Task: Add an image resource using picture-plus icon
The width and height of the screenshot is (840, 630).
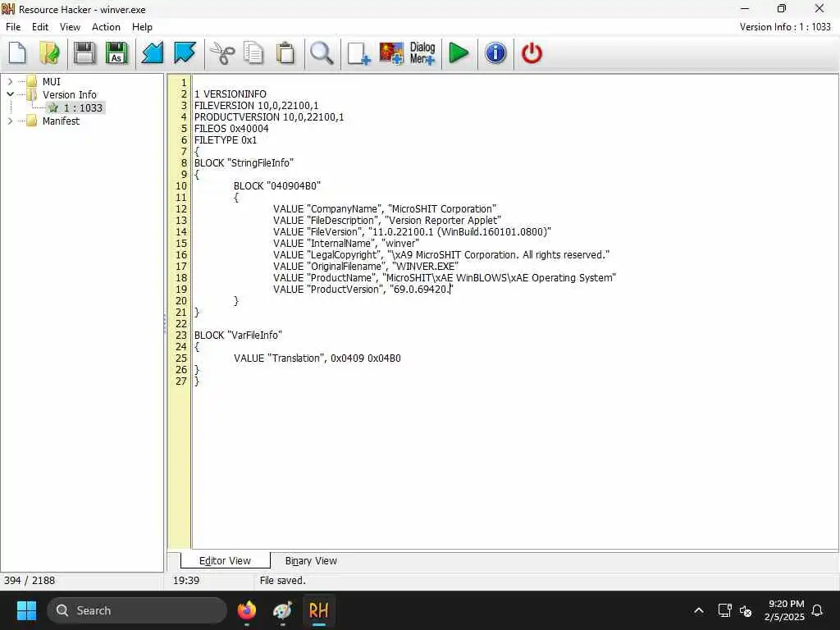Action: 391,53
